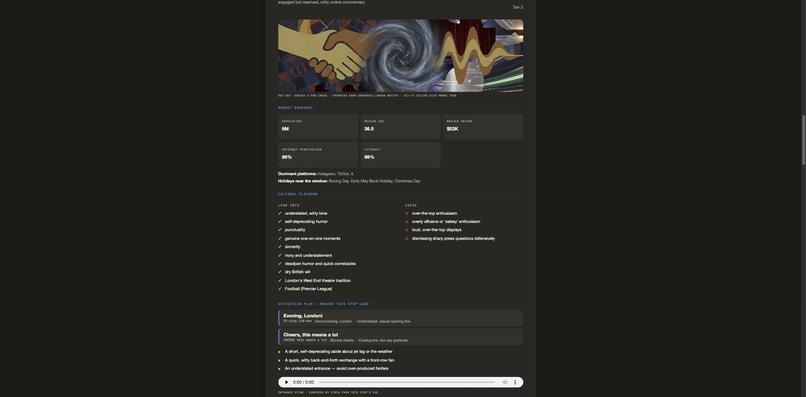This screenshot has width=806, height=397.
Task: Mute the audio player volume
Action: pyautogui.click(x=505, y=382)
